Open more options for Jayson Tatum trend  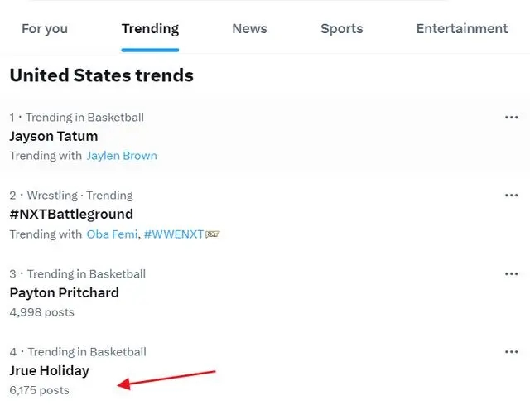[x=511, y=118]
